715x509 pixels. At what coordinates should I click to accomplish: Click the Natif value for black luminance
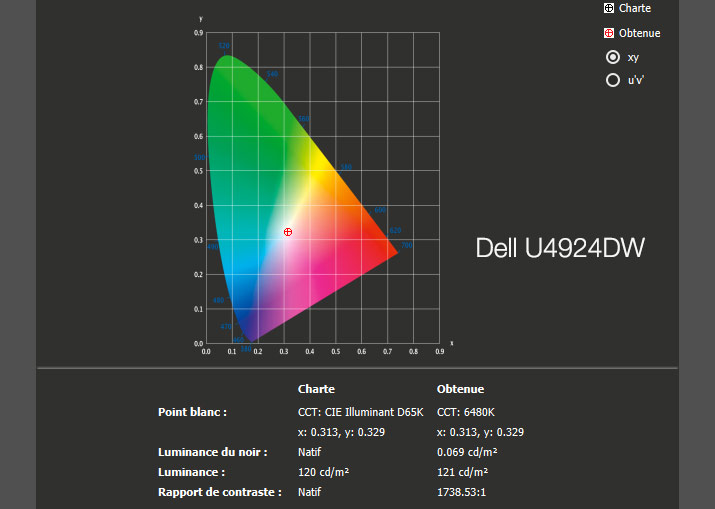pos(309,452)
